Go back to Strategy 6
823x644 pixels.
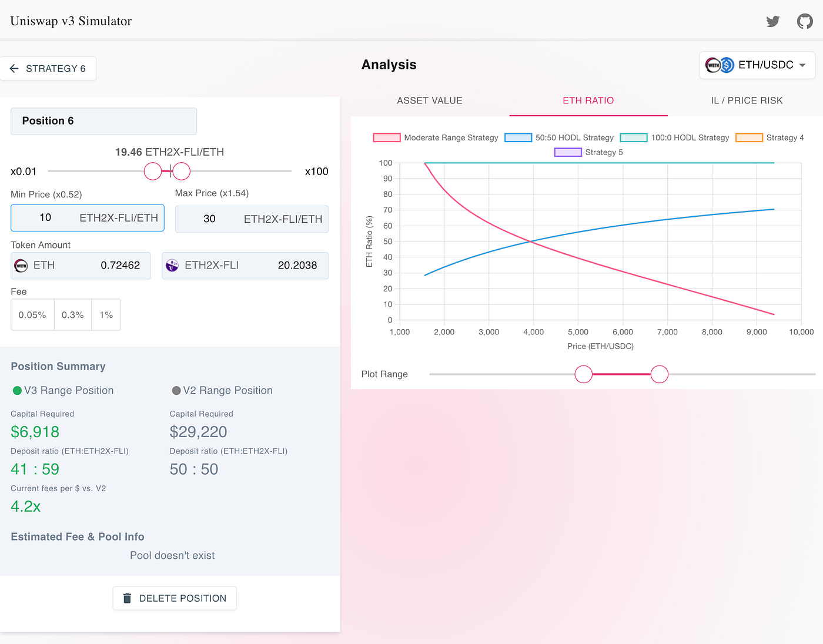click(48, 69)
